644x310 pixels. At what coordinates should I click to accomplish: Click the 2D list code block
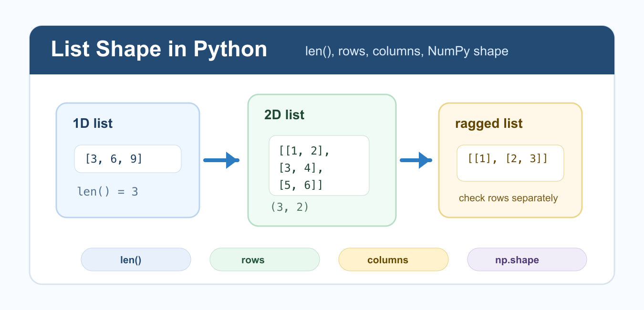coord(319,165)
